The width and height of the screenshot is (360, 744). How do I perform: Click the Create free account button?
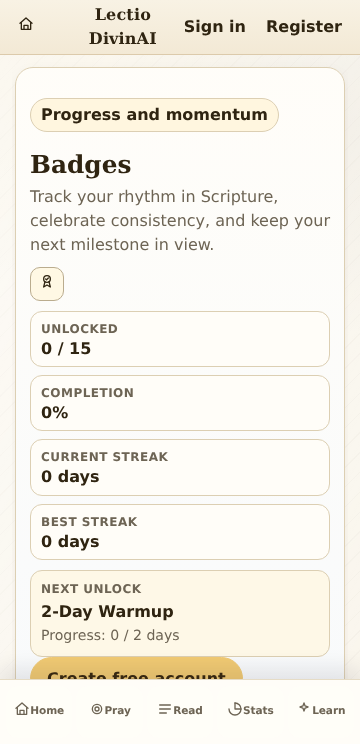click(137, 669)
